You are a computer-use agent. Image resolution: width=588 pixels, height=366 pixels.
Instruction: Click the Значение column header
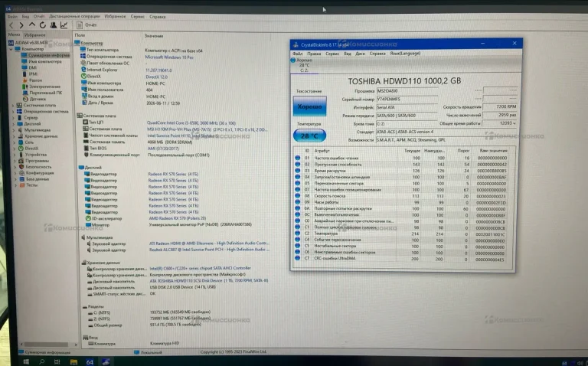click(154, 36)
